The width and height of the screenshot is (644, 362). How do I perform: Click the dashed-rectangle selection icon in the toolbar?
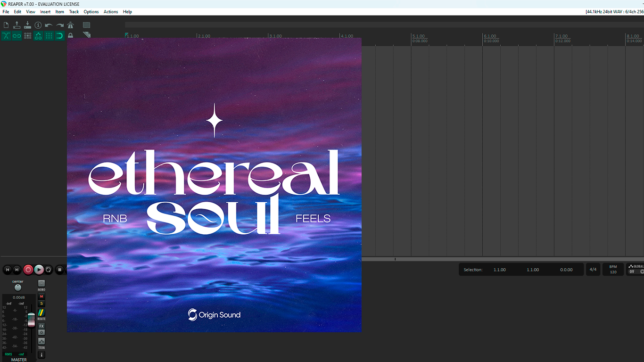(x=87, y=25)
